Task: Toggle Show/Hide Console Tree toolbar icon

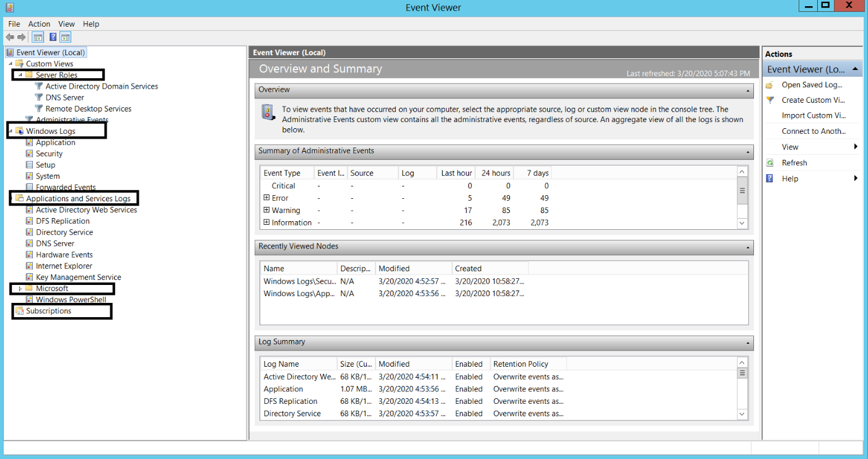Action: point(38,37)
